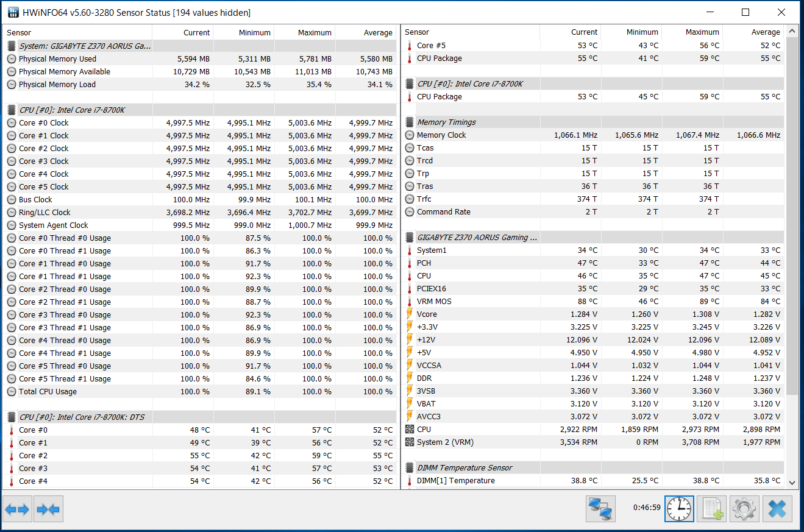This screenshot has width=804, height=532.
Task: Select the Physical Memory Available row
Action: coord(200,71)
